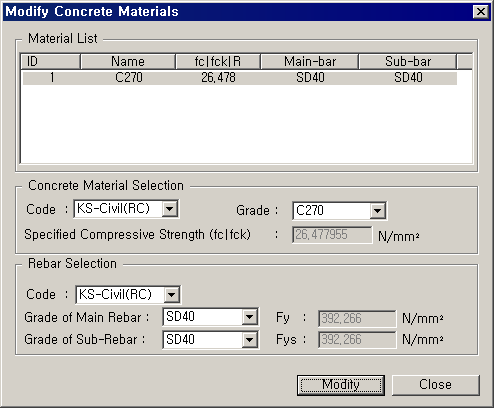494x408 pixels.
Task: Close dialog with title bar X
Action: click(480, 12)
